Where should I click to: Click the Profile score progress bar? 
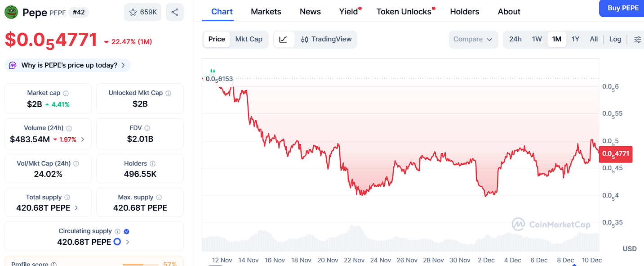point(140,264)
